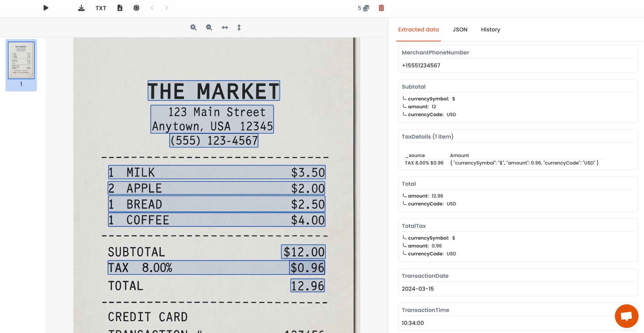Delete document with red trash icon
Image resolution: width=644 pixels, height=333 pixels.
coord(381,8)
